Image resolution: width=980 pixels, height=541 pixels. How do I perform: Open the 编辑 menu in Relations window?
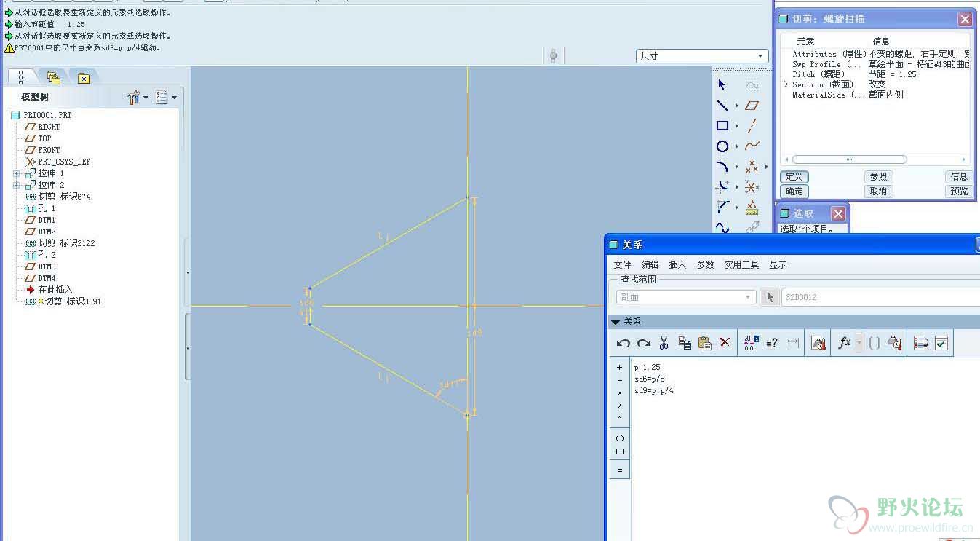click(650, 265)
